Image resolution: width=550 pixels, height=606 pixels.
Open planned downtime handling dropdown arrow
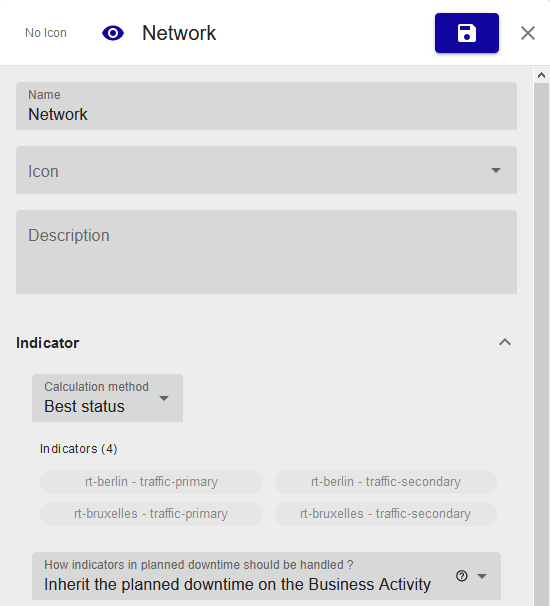482,576
